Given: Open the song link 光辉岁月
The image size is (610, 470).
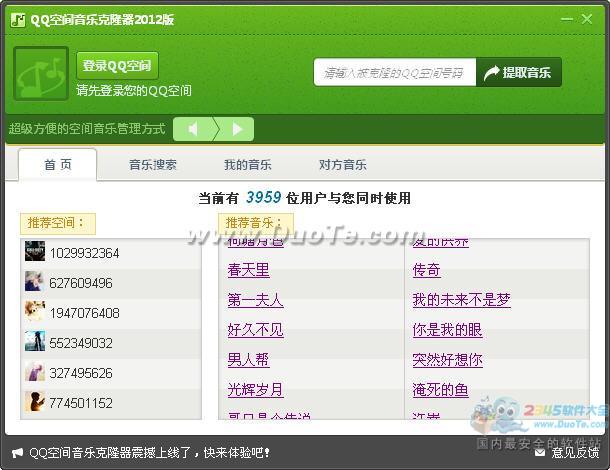Looking at the screenshot, I should (256, 390).
